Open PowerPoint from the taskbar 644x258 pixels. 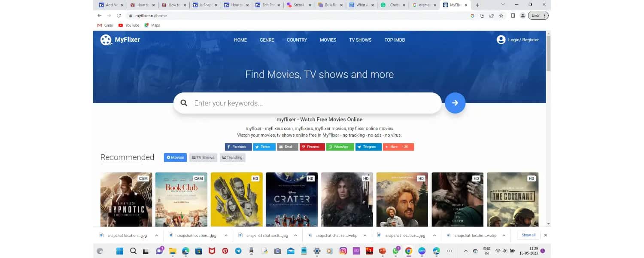coord(382,251)
